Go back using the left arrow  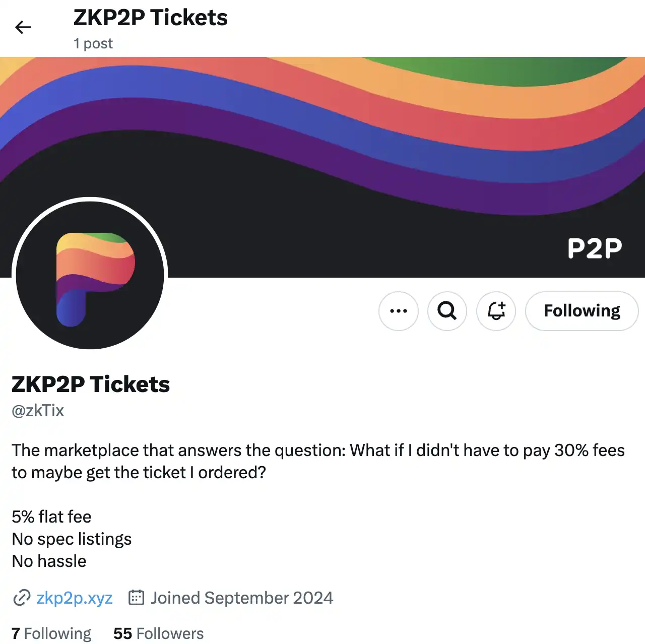(23, 27)
